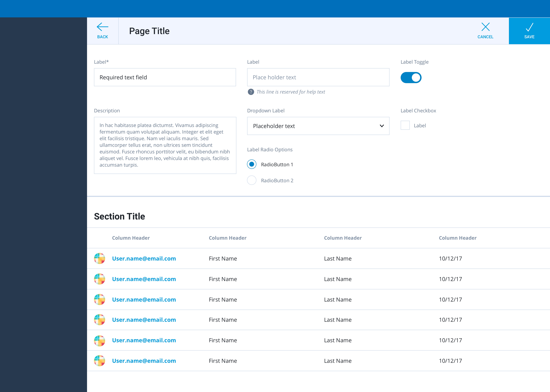The image size is (550, 392).
Task: Click the avatar icon in the last row
Action: (100, 361)
